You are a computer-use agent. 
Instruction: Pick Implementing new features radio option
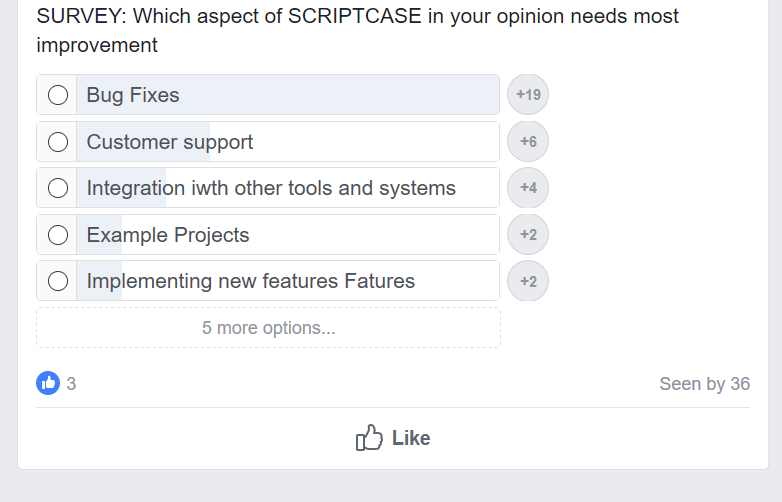click(58, 281)
